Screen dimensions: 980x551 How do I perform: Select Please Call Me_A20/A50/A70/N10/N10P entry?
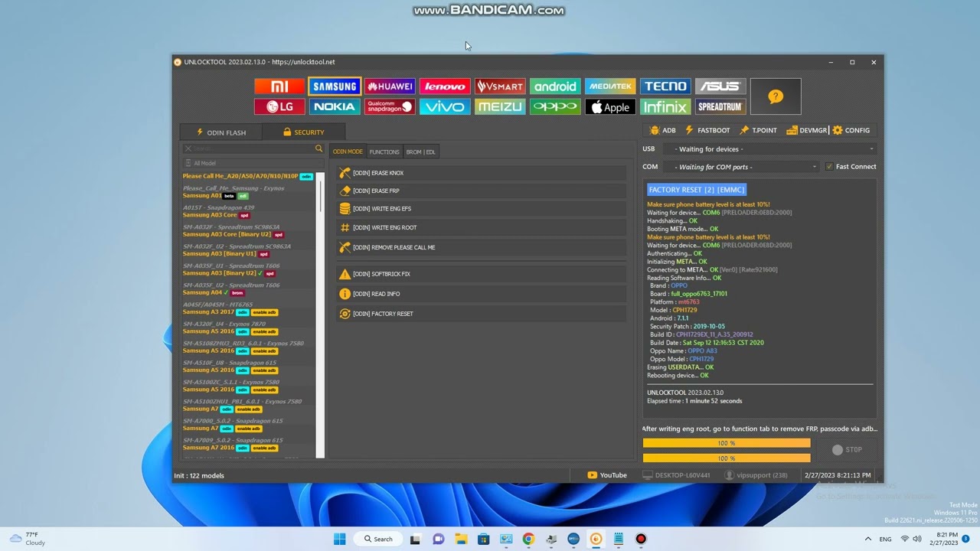(x=248, y=176)
